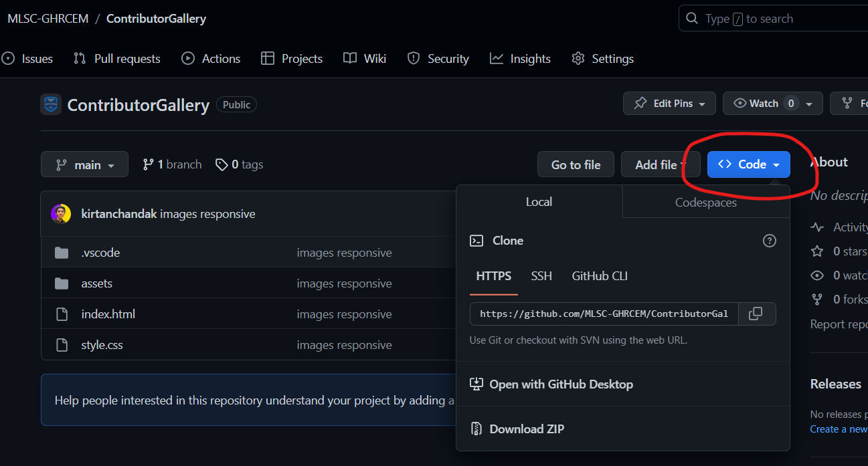This screenshot has width=868, height=466.
Task: Open the index.html file
Action: point(108,314)
